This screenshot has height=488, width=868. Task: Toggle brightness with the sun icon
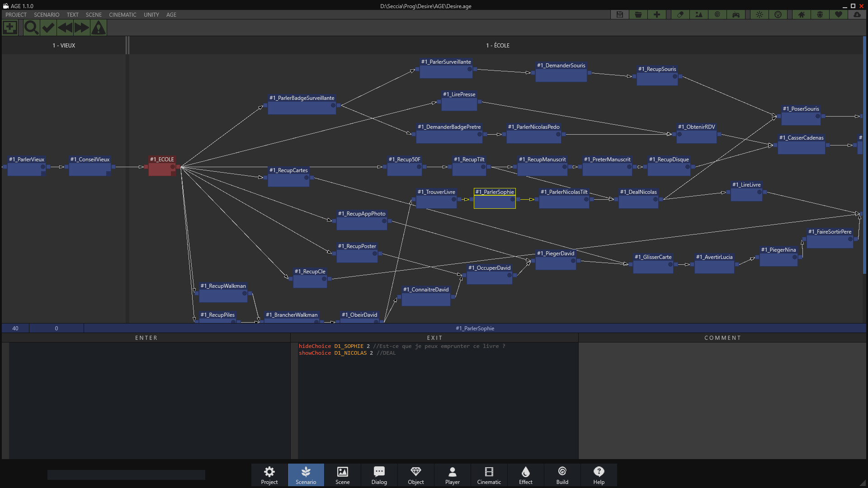[x=759, y=14]
